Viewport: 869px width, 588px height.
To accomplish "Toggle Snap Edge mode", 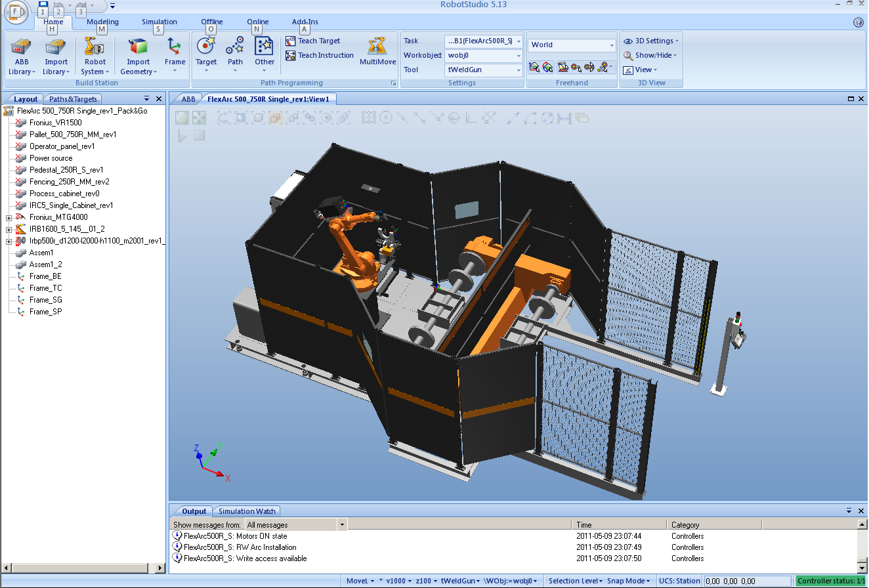I will click(437, 118).
